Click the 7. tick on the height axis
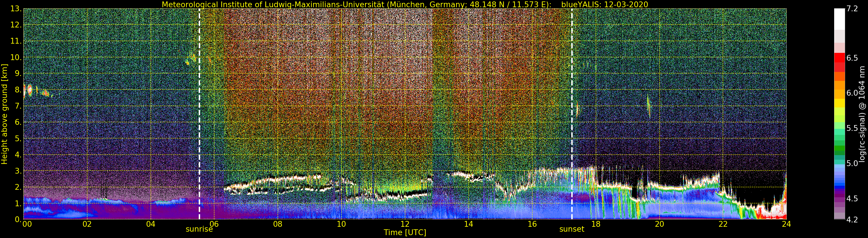 click(18, 106)
